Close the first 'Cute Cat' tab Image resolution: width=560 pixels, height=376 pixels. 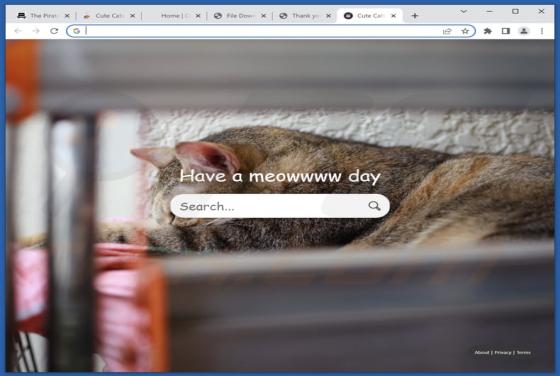tap(132, 16)
